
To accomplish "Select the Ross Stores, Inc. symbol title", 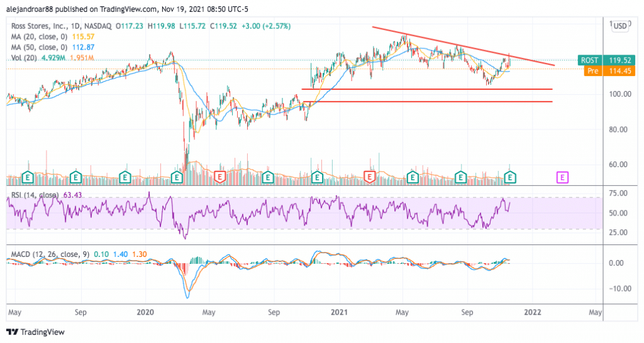I will [40, 26].
